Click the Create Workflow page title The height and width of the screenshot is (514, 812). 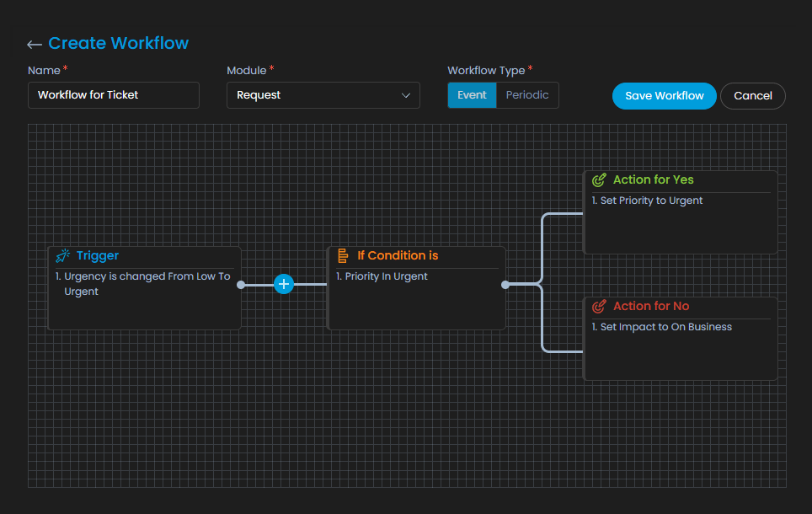[119, 43]
